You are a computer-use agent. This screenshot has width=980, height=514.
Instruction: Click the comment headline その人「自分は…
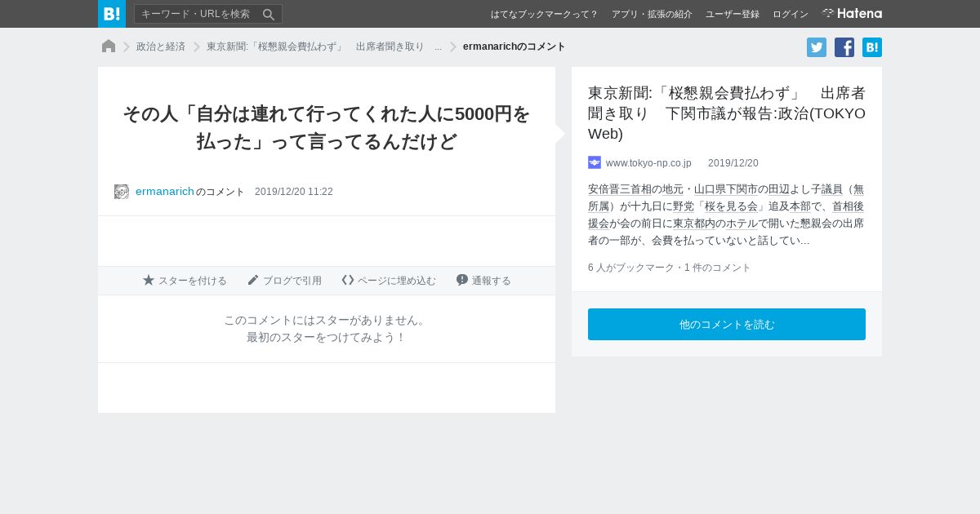[x=327, y=127]
